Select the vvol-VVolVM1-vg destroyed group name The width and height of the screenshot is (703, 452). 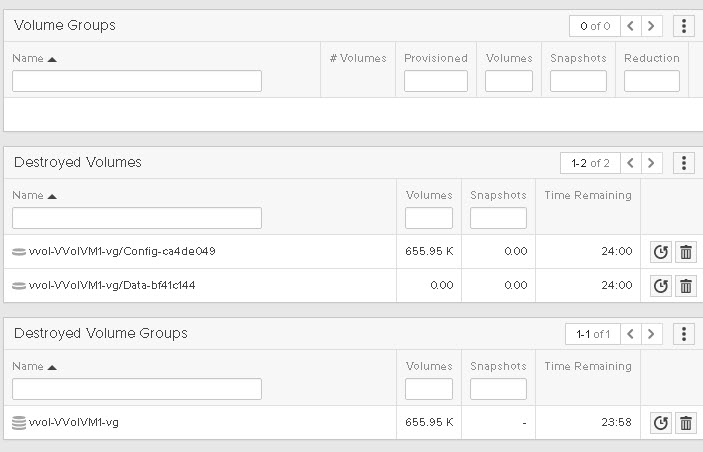(x=74, y=422)
